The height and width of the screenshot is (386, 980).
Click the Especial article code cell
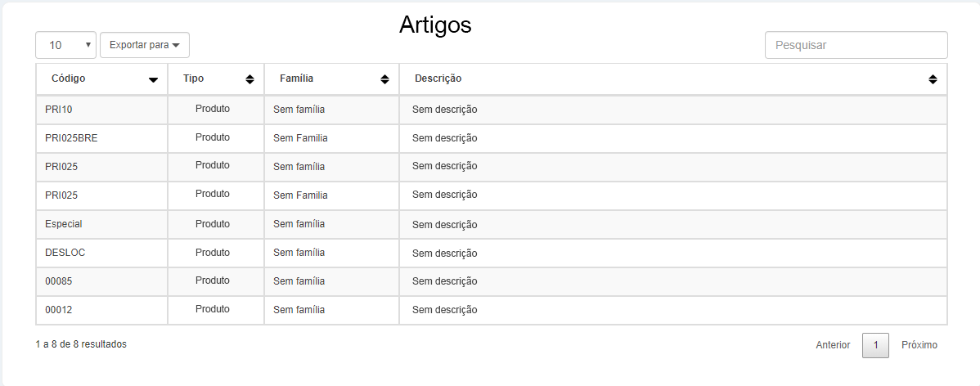pyautogui.click(x=64, y=224)
